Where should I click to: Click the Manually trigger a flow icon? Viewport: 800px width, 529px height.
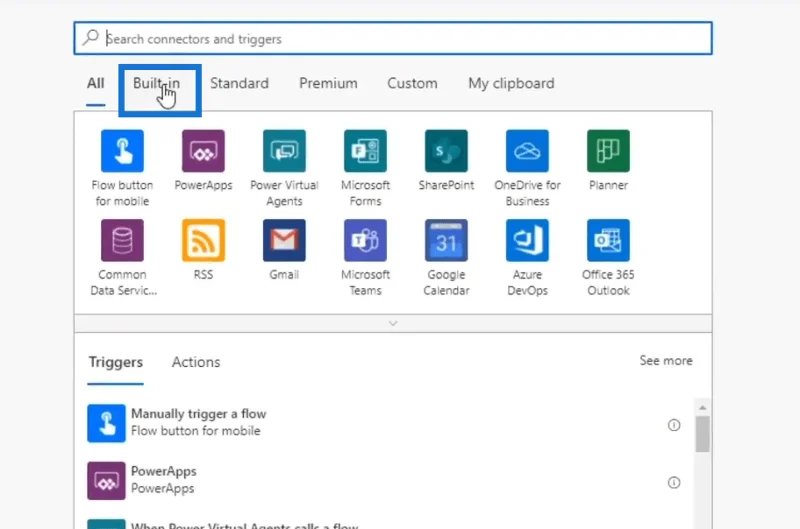click(x=106, y=423)
